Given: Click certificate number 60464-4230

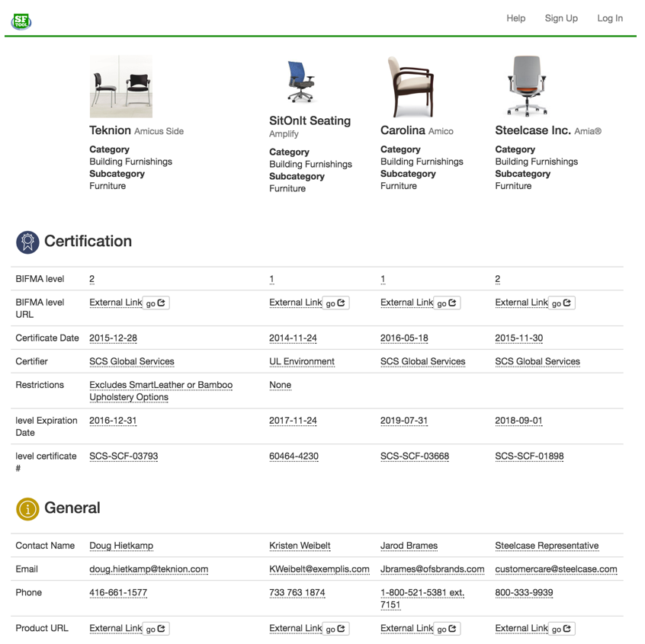Looking at the screenshot, I should pyautogui.click(x=294, y=457).
